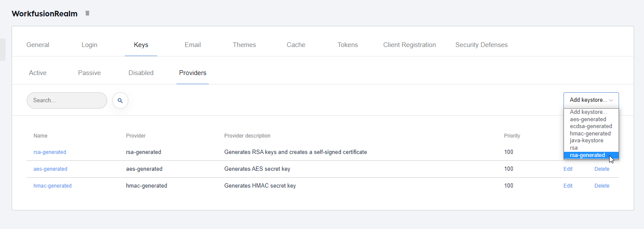644x229 pixels.
Task: Click 'Generates AES secret key' description
Action: coord(257,169)
